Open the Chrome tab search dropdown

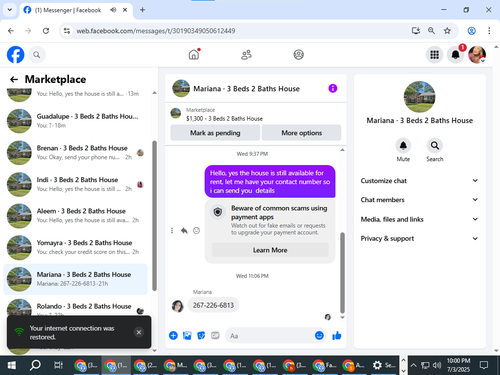(10, 10)
